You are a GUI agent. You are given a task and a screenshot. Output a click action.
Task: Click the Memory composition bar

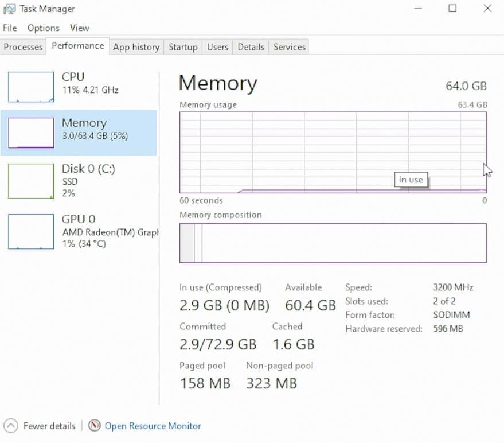pyautogui.click(x=333, y=243)
